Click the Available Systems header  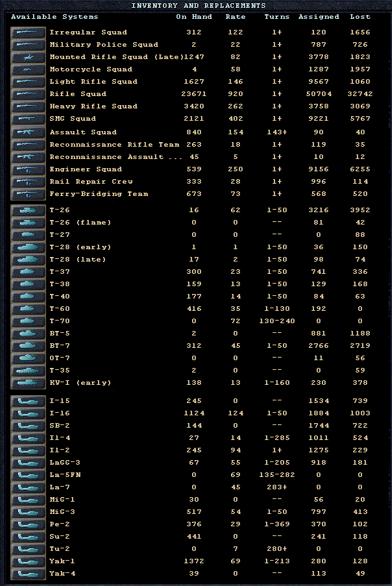pos(55,17)
